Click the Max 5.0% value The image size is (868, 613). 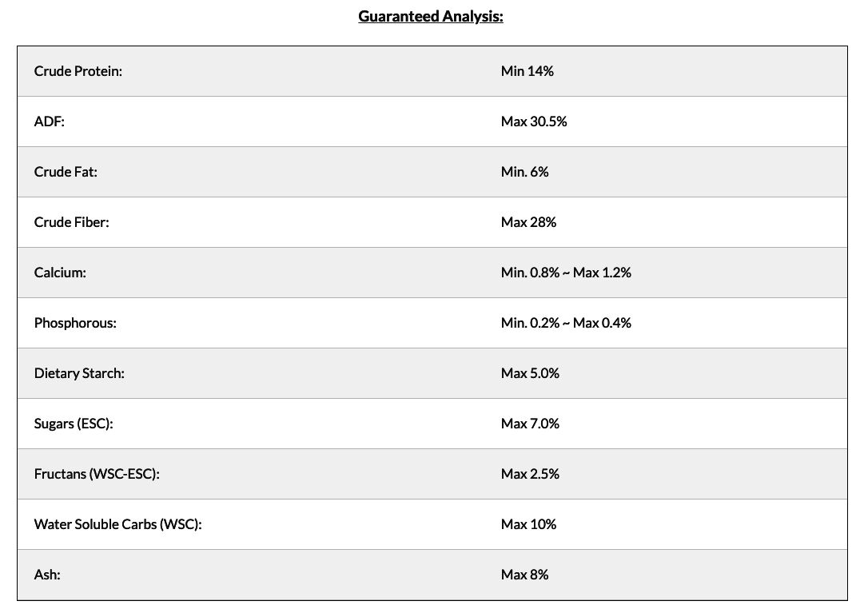(x=530, y=373)
